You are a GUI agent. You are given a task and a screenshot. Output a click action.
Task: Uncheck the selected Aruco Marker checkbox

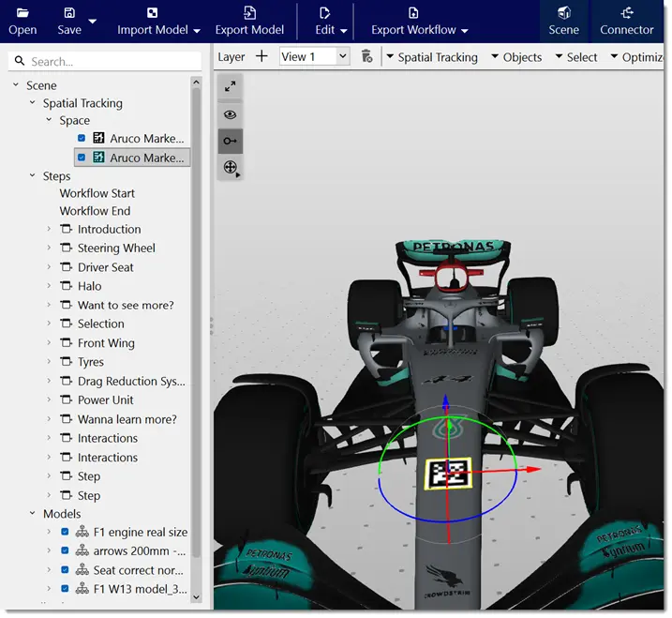tap(82, 158)
